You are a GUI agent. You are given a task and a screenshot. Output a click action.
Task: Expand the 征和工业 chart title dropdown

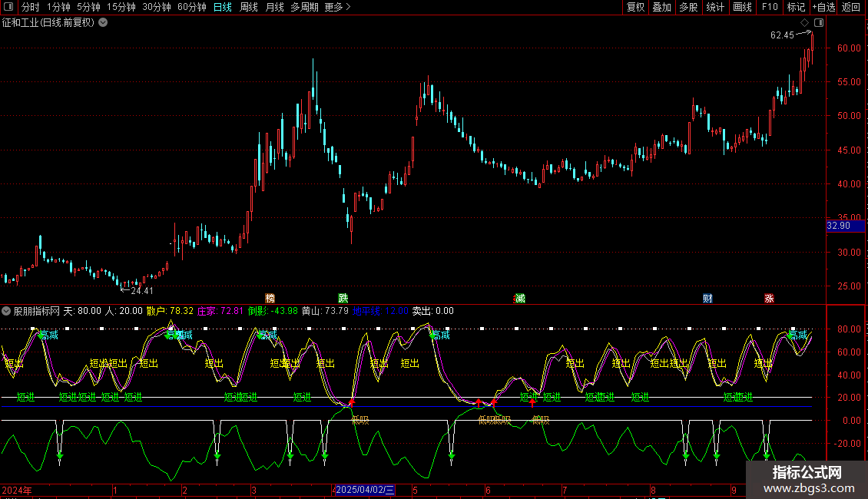tap(103, 22)
